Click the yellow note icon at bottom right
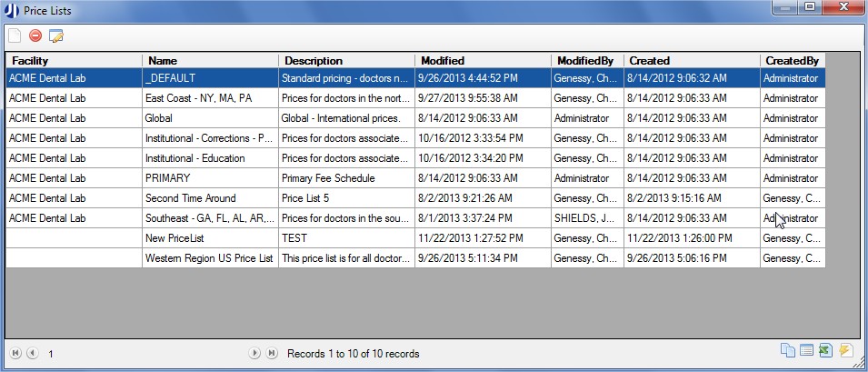The width and height of the screenshot is (868, 372). (845, 352)
